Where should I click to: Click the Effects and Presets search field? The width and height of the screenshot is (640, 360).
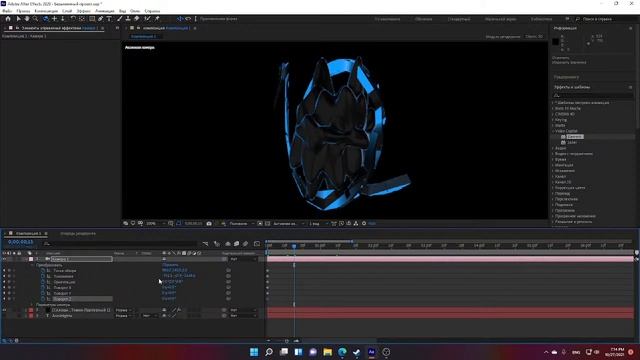(x=593, y=95)
